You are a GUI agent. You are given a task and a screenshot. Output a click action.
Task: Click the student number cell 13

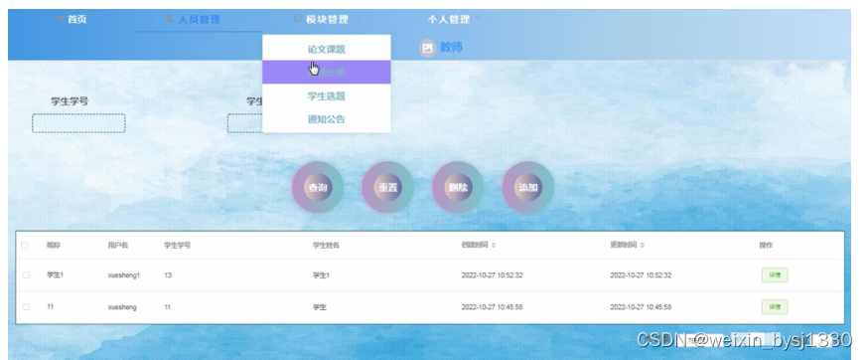click(168, 275)
